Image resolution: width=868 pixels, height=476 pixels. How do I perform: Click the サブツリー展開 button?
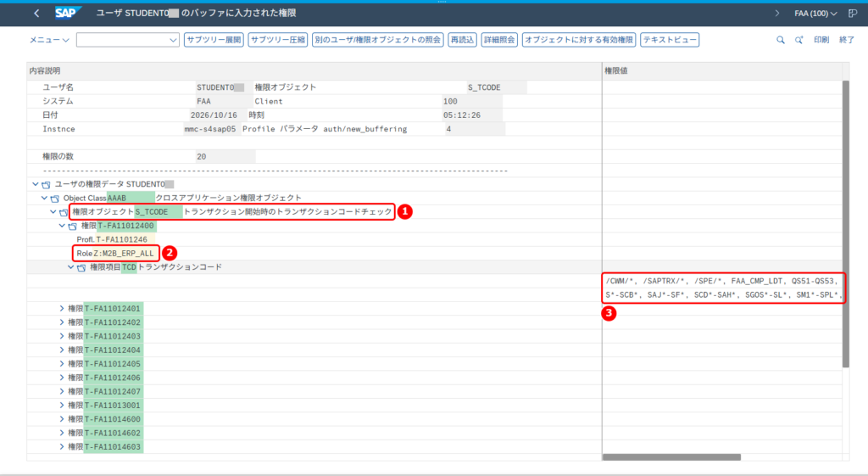(214, 40)
